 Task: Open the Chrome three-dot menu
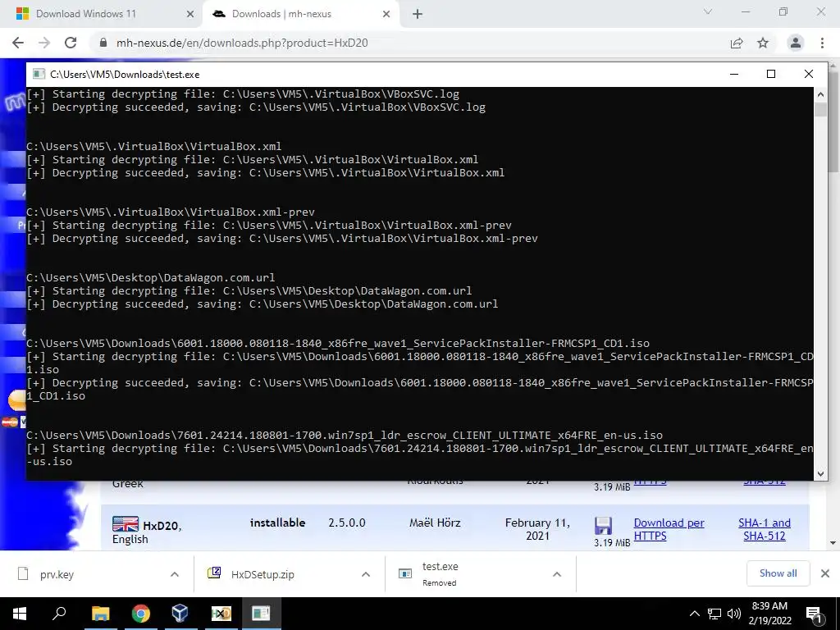pyautogui.click(x=822, y=43)
